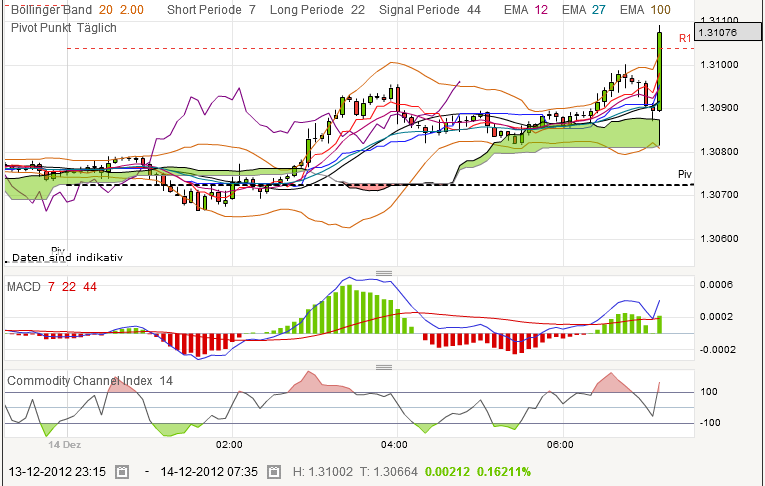Click the 1.30900 price axis label
The height and width of the screenshot is (486, 765).
[x=719, y=108]
